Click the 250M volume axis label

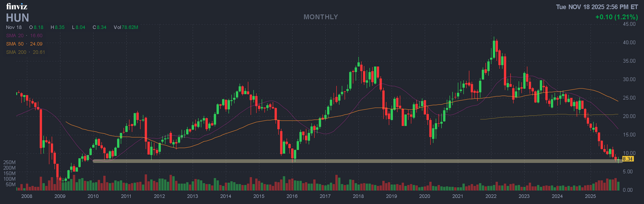tap(10, 163)
